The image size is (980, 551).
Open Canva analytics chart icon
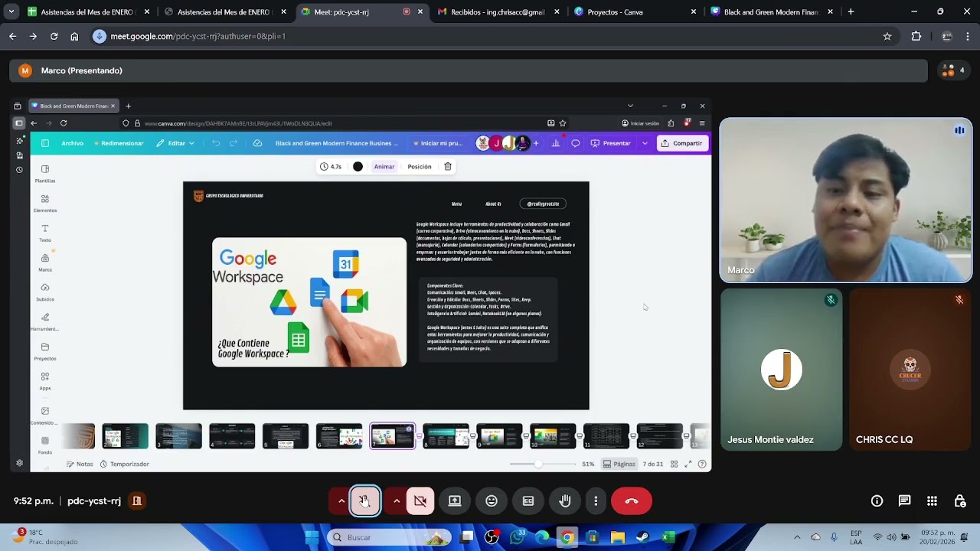pyautogui.click(x=556, y=143)
